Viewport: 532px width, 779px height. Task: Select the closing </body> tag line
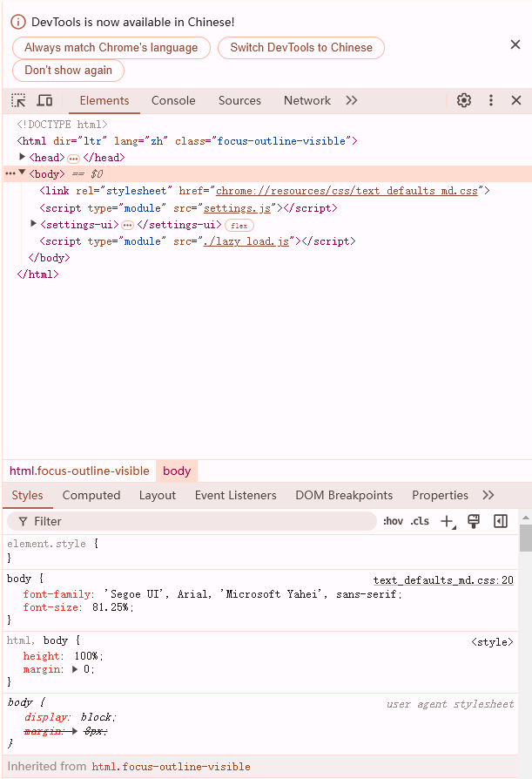click(x=49, y=258)
